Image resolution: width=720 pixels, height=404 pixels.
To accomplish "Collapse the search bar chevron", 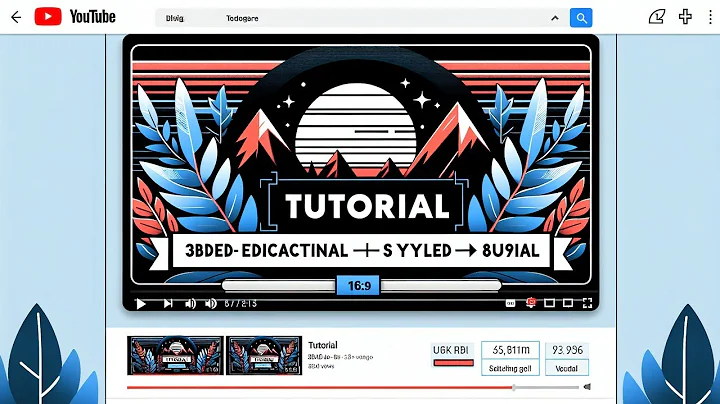I will tap(555, 18).
